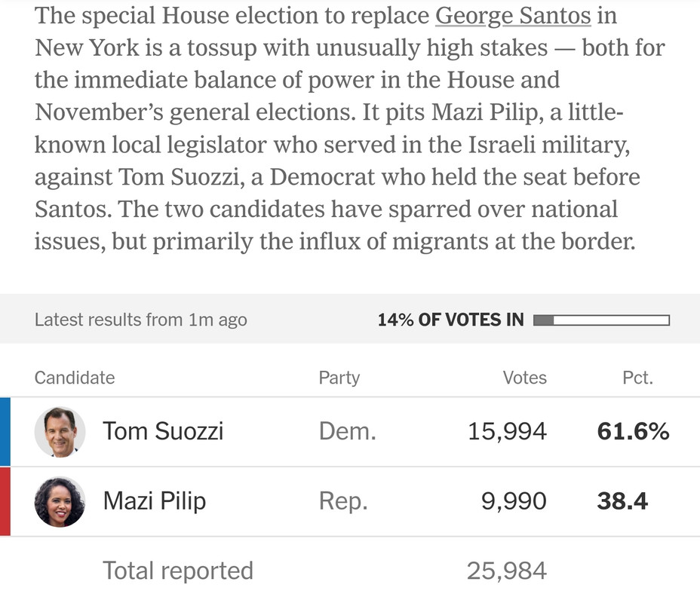Select the Pct. column header
700x603 pixels.
point(637,378)
